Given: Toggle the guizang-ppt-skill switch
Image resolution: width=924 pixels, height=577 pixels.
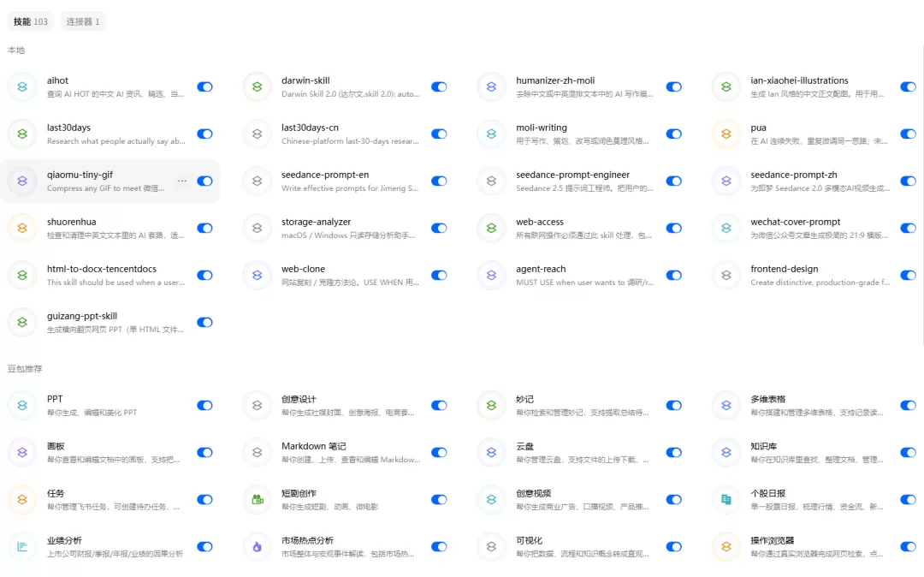Looking at the screenshot, I should tap(204, 323).
